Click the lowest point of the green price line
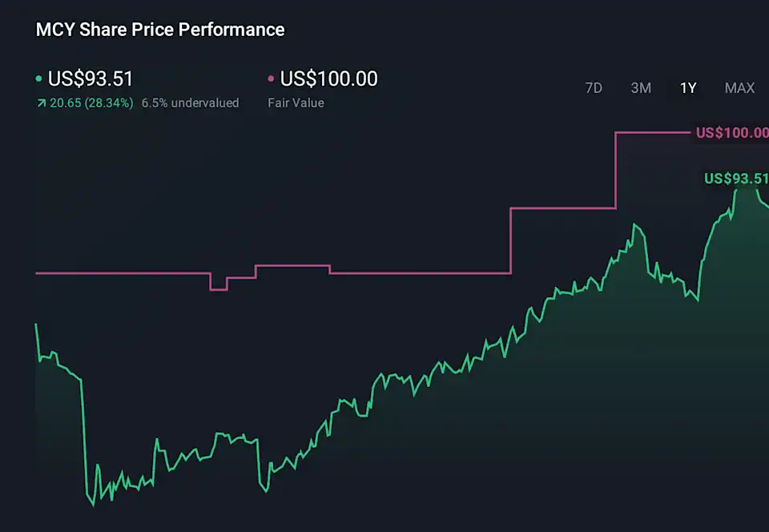Image resolution: width=769 pixels, height=532 pixels. pos(93,505)
